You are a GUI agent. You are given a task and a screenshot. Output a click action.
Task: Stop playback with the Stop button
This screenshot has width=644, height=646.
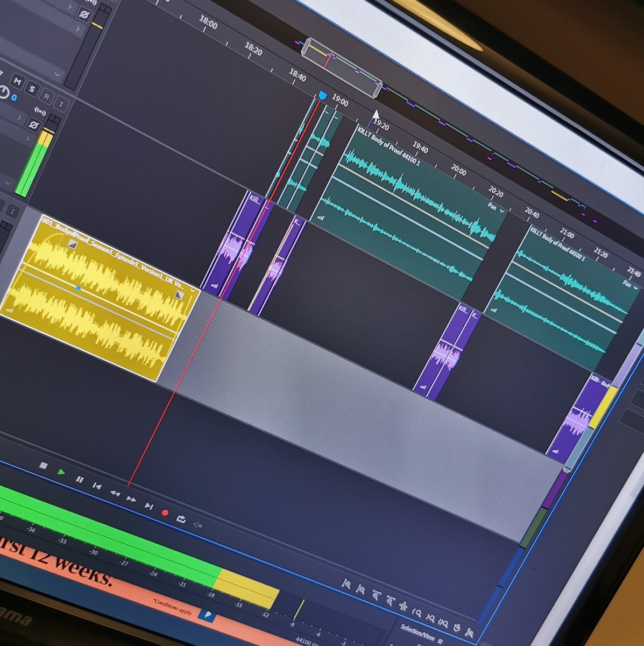point(44,465)
